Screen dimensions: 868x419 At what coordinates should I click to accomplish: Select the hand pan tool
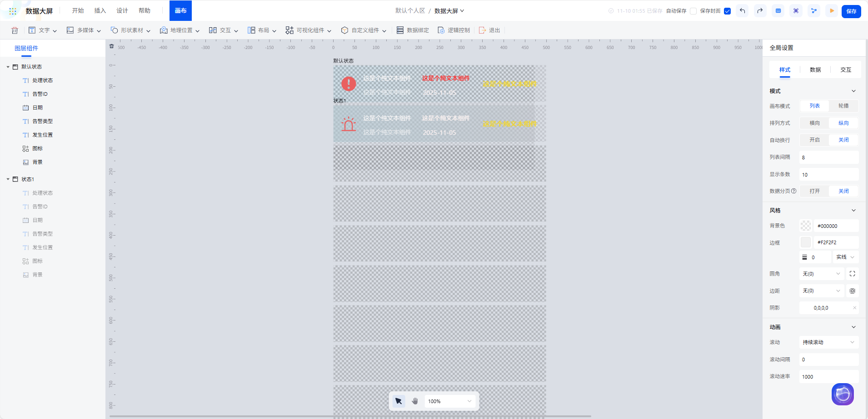point(415,401)
